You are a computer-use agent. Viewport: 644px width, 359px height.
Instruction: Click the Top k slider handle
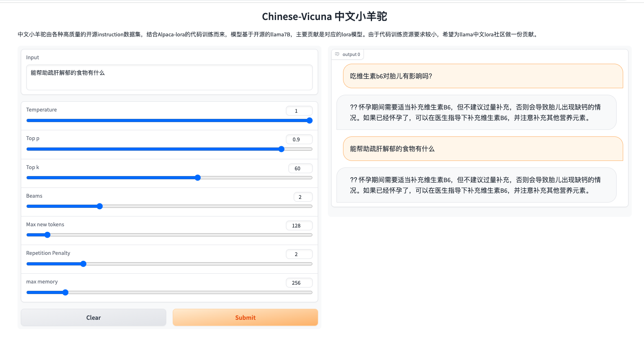tap(198, 178)
